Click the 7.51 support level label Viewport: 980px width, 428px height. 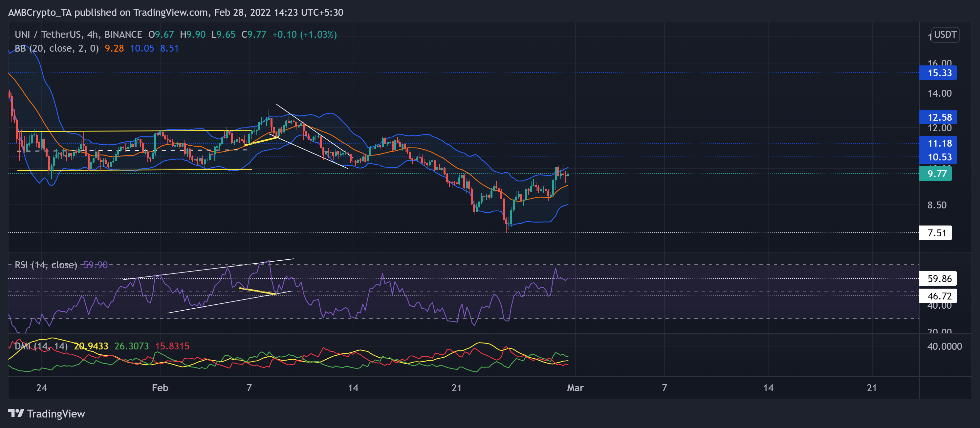(935, 233)
